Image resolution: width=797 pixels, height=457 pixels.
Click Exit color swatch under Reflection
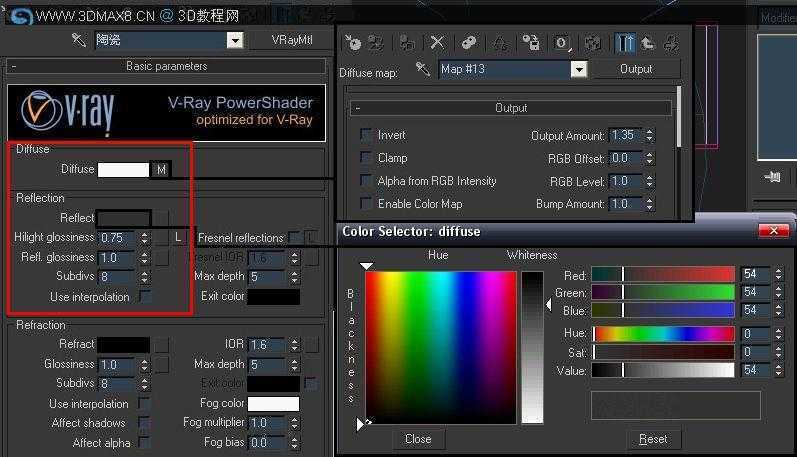tap(273, 297)
